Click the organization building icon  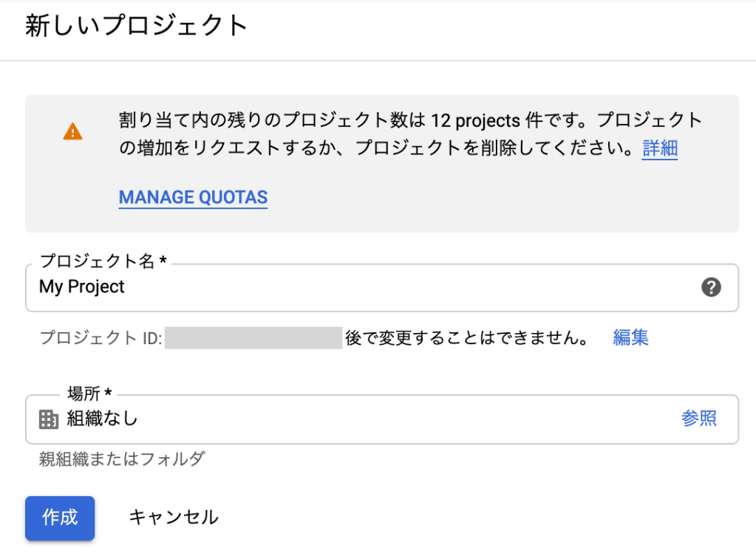coord(48,419)
